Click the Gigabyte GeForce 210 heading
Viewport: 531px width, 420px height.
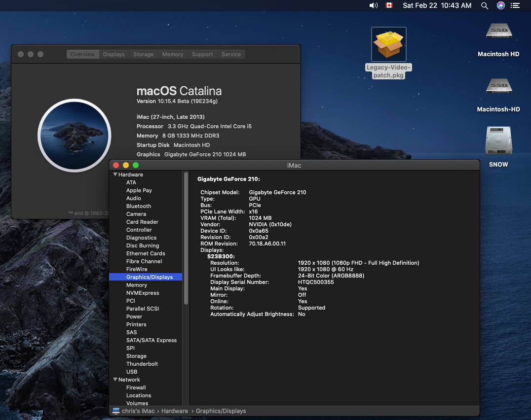click(x=228, y=179)
